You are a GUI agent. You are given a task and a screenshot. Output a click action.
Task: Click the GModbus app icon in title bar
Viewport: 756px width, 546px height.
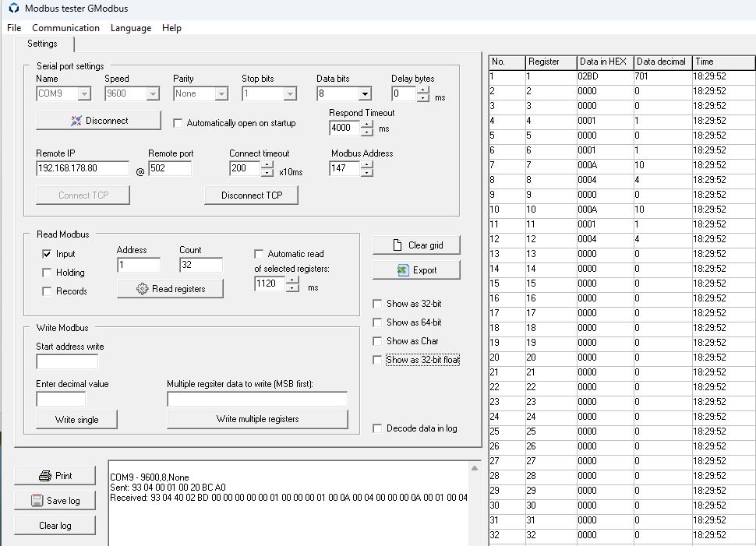pos(14,9)
